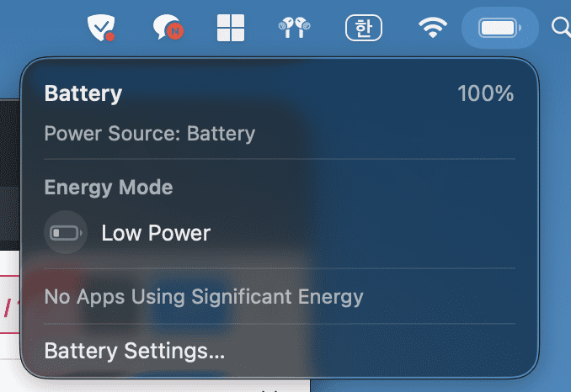Open the AirPods status menu

[294, 27]
